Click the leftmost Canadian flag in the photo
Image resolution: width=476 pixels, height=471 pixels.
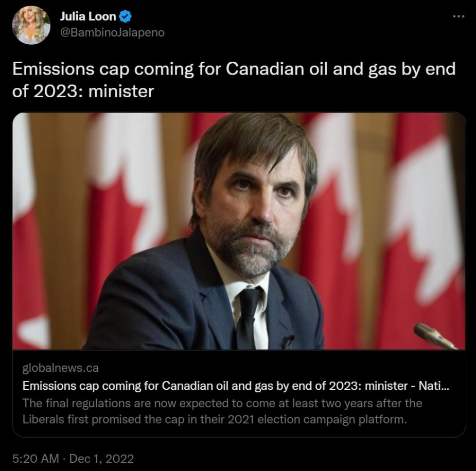26,231
